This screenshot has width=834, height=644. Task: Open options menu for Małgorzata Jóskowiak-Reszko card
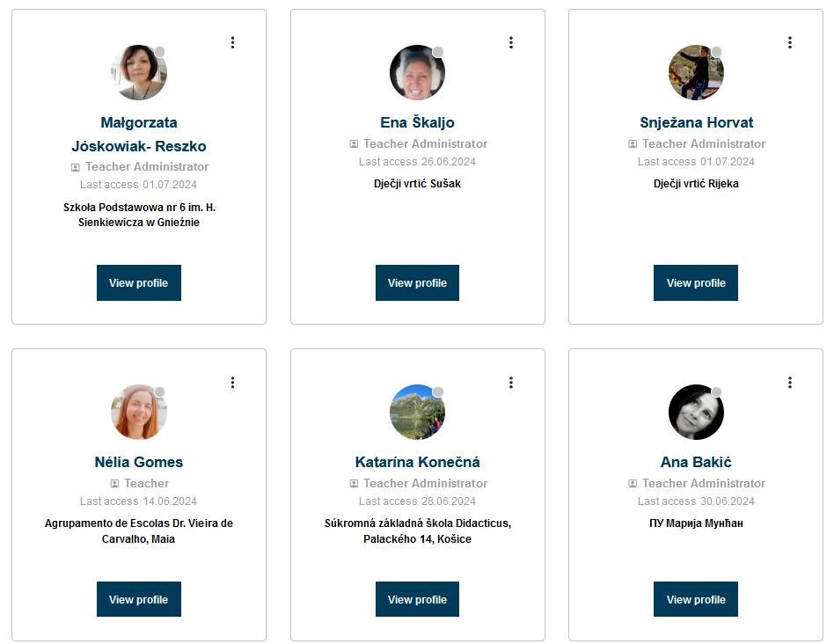coord(232,42)
